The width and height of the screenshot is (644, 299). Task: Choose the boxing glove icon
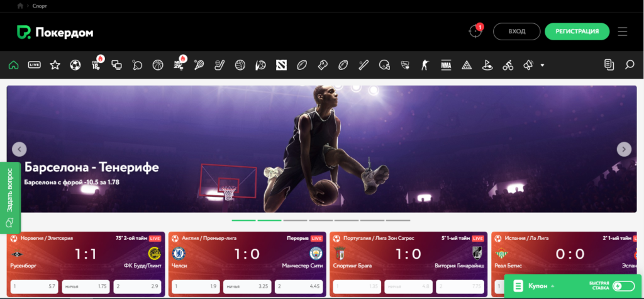[x=323, y=65]
